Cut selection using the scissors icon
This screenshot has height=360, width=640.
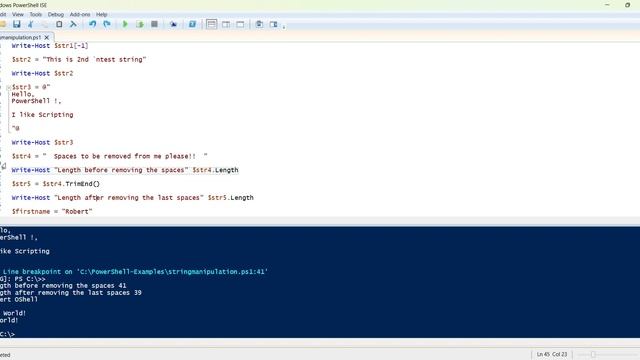31,24
